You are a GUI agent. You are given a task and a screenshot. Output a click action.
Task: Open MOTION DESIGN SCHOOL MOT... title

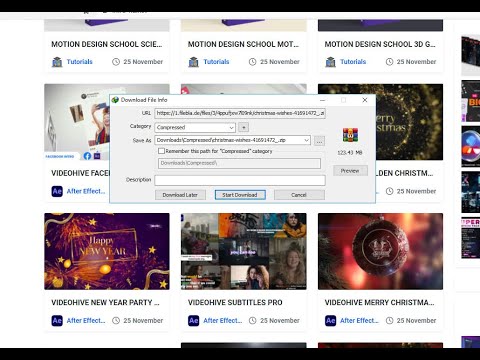click(x=243, y=44)
